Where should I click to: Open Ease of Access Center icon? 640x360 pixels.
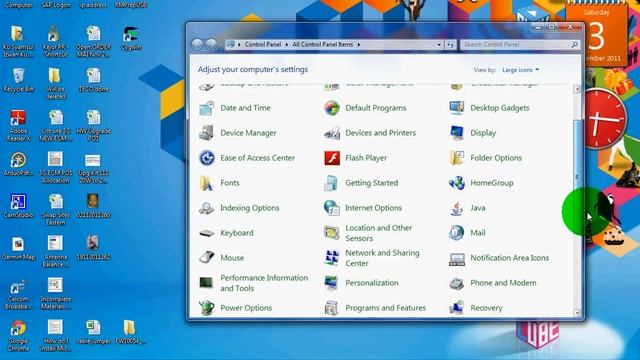[207, 158]
